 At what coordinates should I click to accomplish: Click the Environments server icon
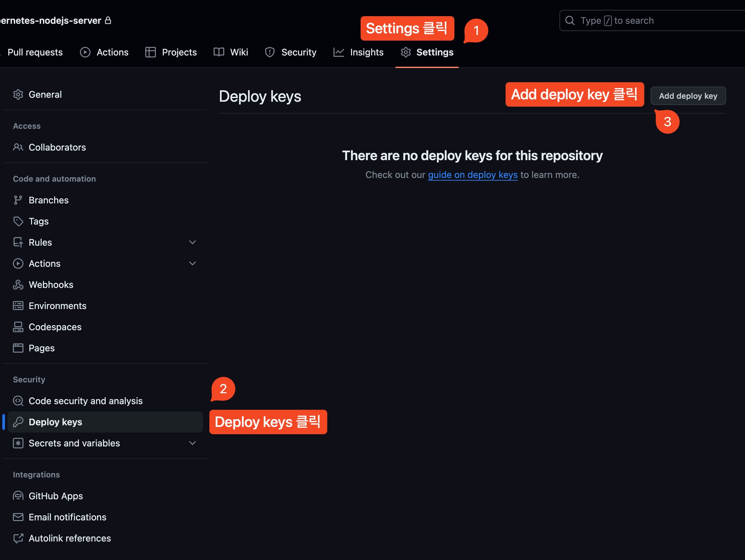[x=18, y=306]
